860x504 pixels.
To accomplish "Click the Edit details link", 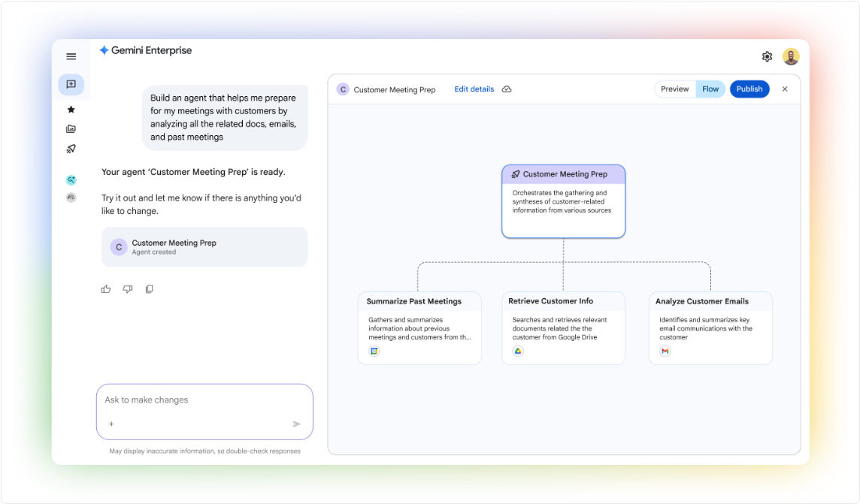I will 474,89.
